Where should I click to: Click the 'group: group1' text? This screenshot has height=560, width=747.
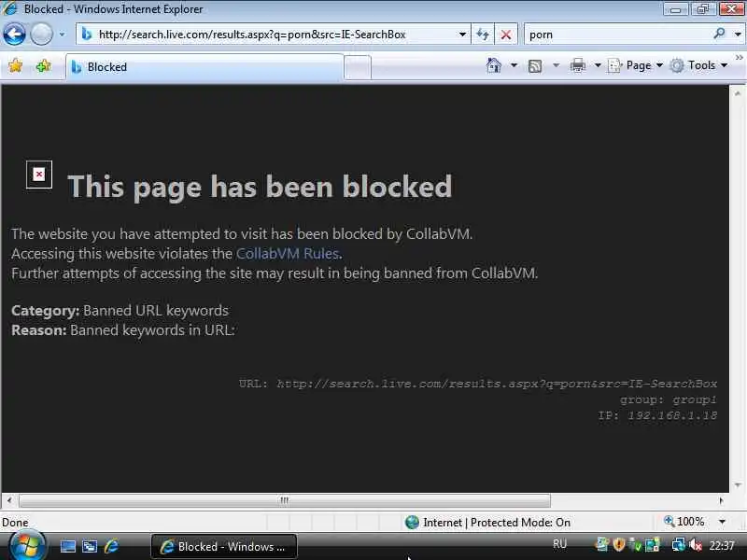(669, 399)
